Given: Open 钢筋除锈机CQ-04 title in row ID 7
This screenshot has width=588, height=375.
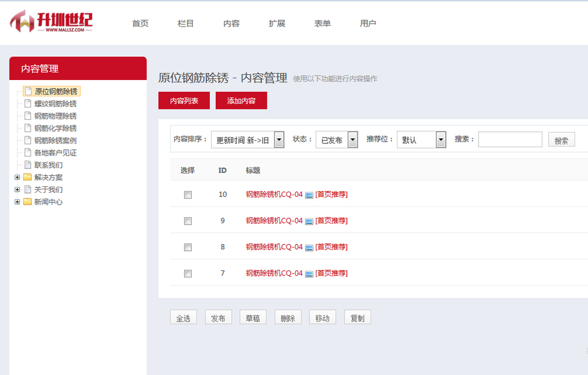Looking at the screenshot, I should tap(274, 273).
